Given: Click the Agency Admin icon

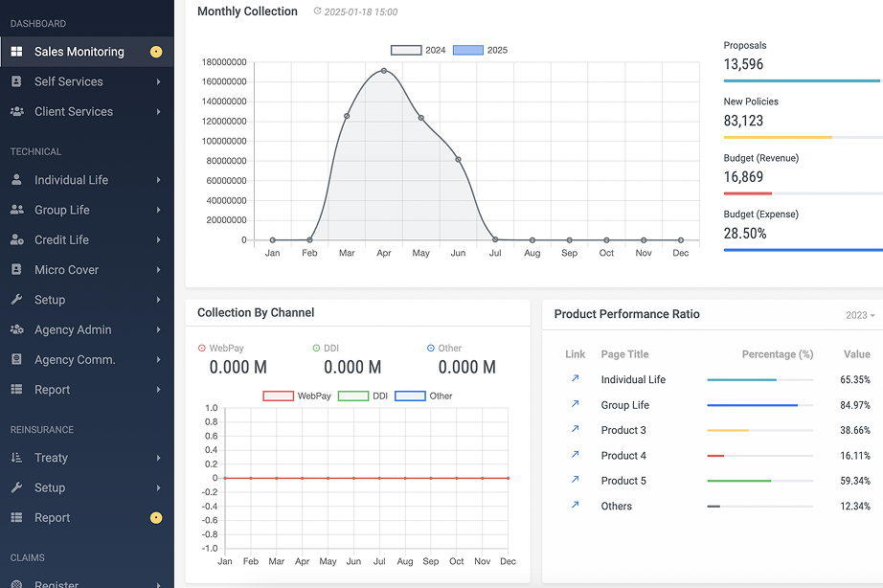Looking at the screenshot, I should pos(16,330).
